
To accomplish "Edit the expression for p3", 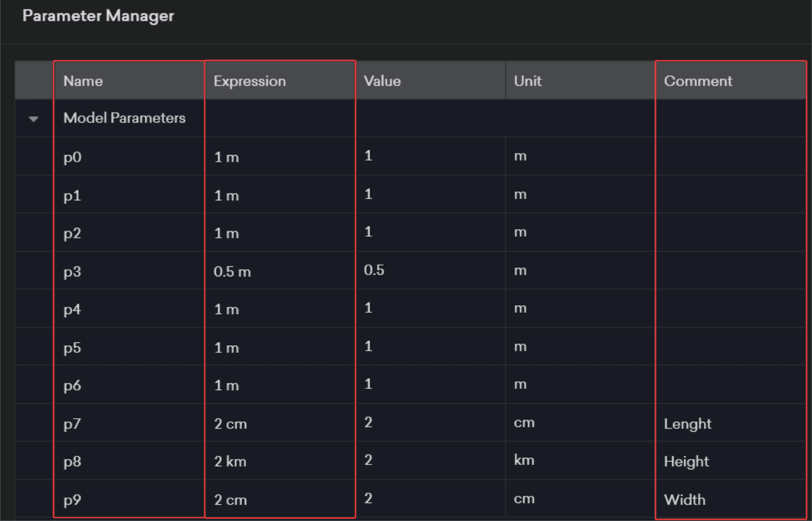I will point(232,272).
